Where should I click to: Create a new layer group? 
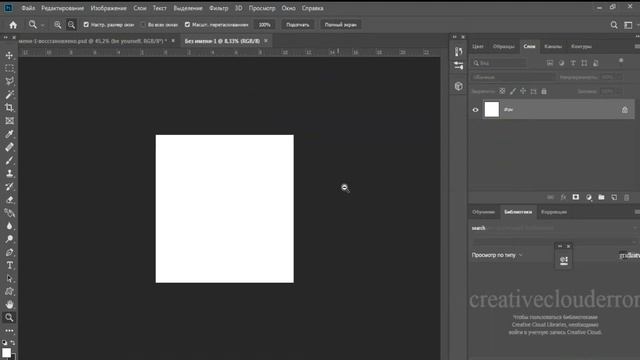(601, 198)
